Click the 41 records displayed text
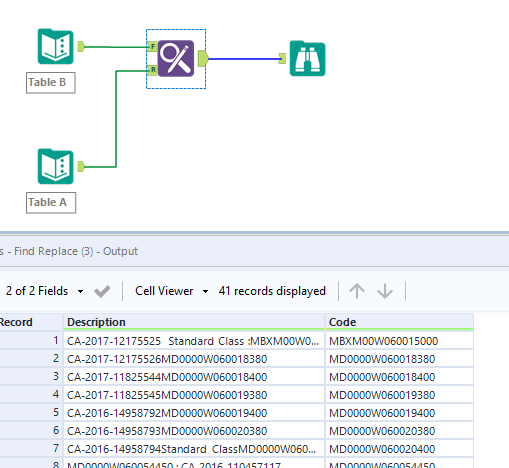 click(x=272, y=291)
